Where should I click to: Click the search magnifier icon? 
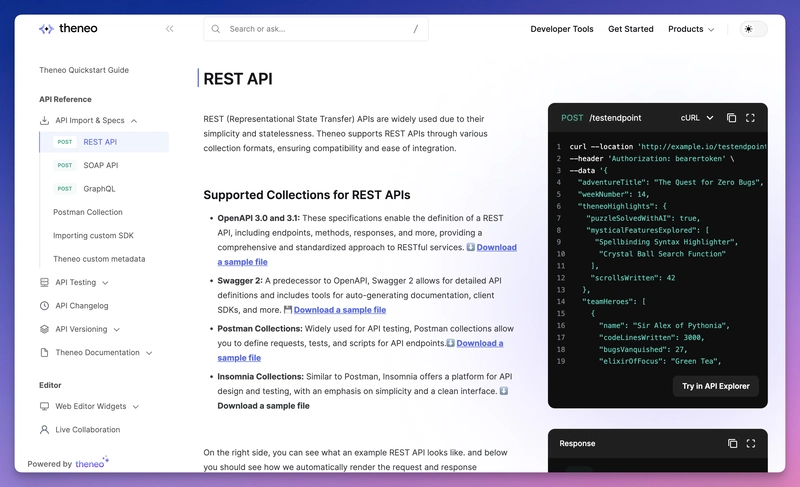pyautogui.click(x=216, y=29)
